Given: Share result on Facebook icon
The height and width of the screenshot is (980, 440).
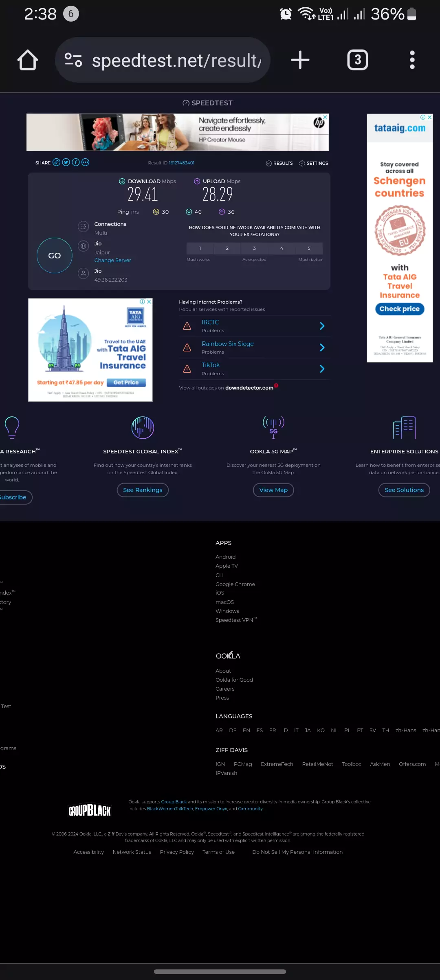Looking at the screenshot, I should [x=76, y=162].
